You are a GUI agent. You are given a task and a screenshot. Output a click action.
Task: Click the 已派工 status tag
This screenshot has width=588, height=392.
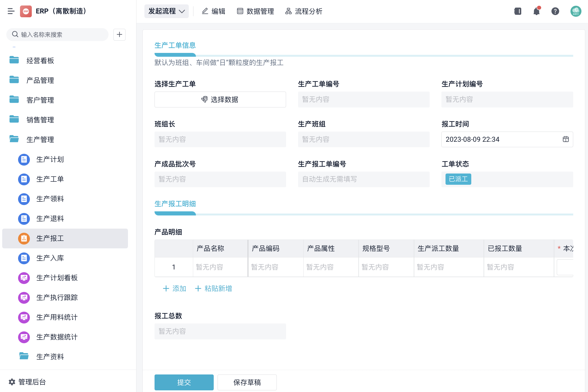458,179
